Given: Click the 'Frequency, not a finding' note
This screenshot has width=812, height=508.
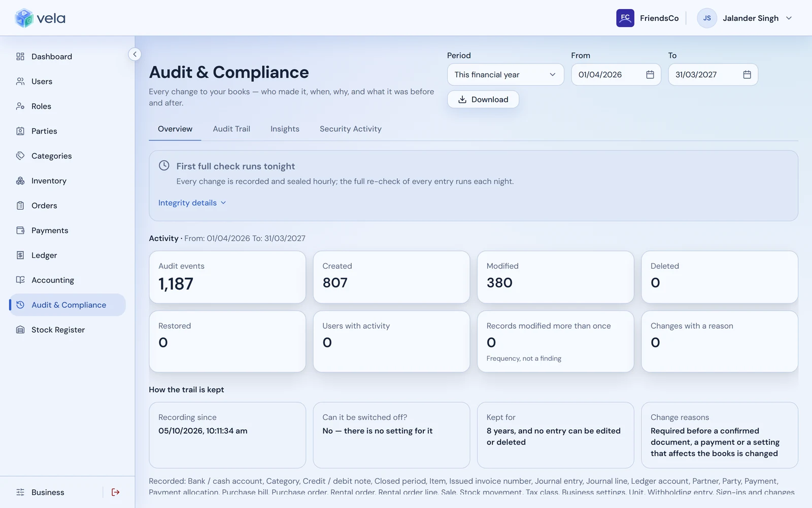Looking at the screenshot, I should coord(524,359).
